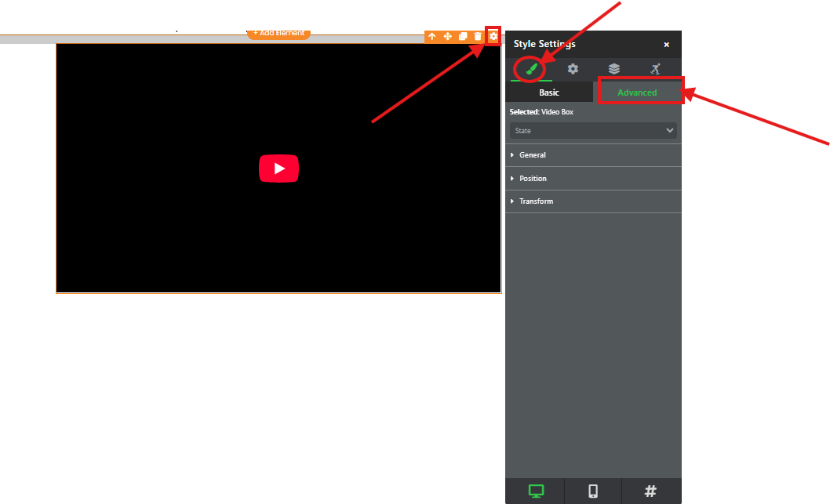Duplicate the element with the copy icon
The width and height of the screenshot is (830, 504).
pos(463,37)
